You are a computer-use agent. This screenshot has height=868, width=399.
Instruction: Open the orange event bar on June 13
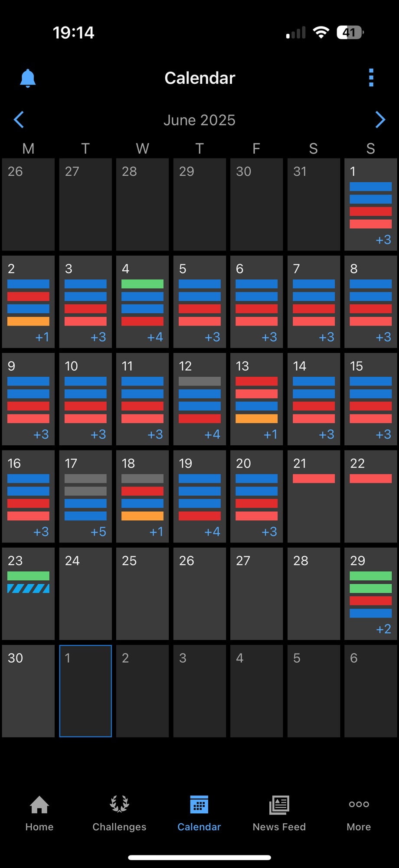pyautogui.click(x=256, y=419)
